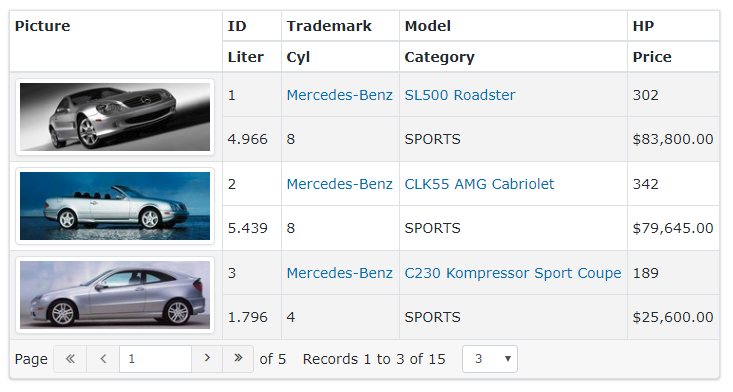Image resolution: width=733 pixels, height=392 pixels.
Task: Click Mercedes-Benz trademark link in row 2
Action: pos(339,184)
